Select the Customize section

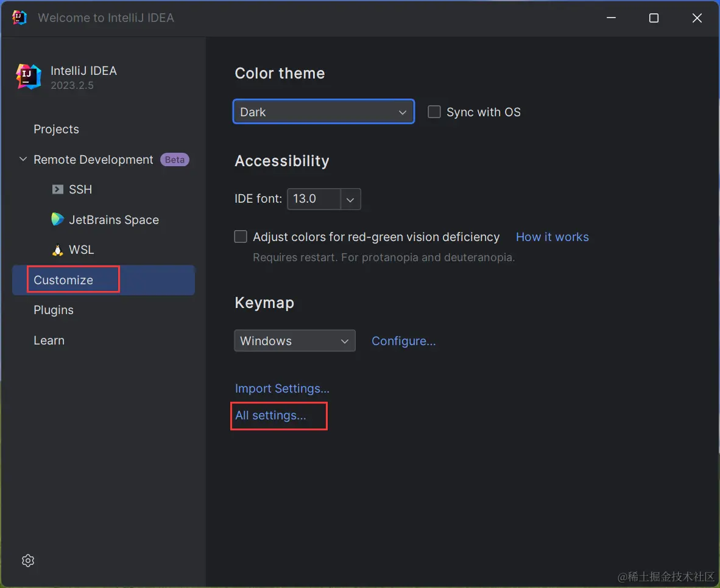coord(104,280)
